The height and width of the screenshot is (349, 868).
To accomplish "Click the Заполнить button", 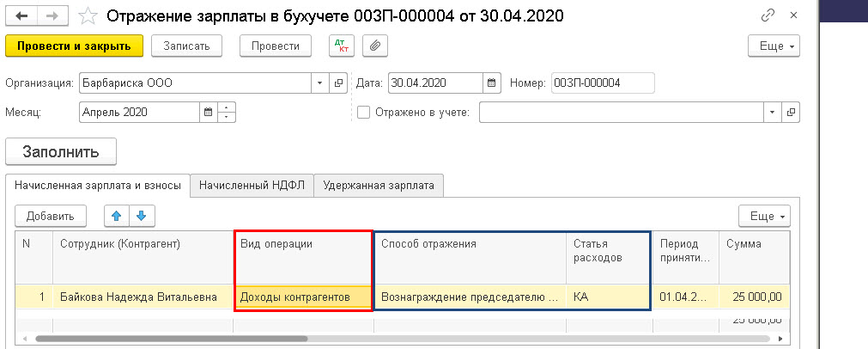I will pos(61,151).
